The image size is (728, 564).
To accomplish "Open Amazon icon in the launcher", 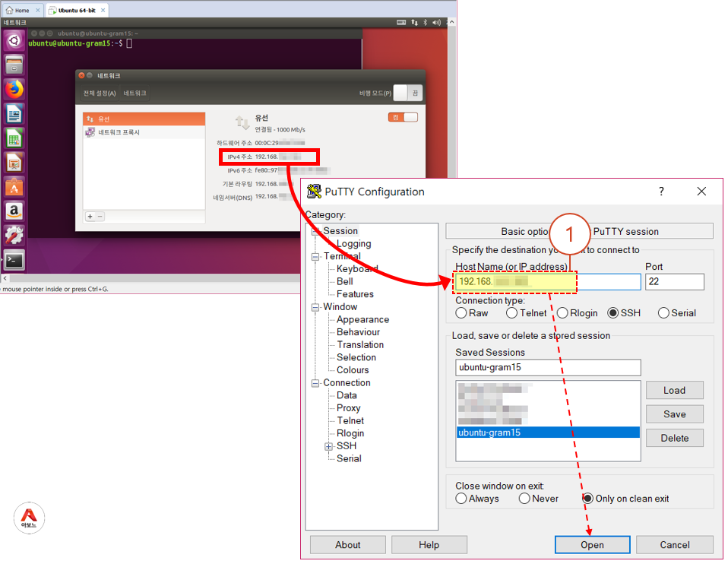I will [14, 211].
